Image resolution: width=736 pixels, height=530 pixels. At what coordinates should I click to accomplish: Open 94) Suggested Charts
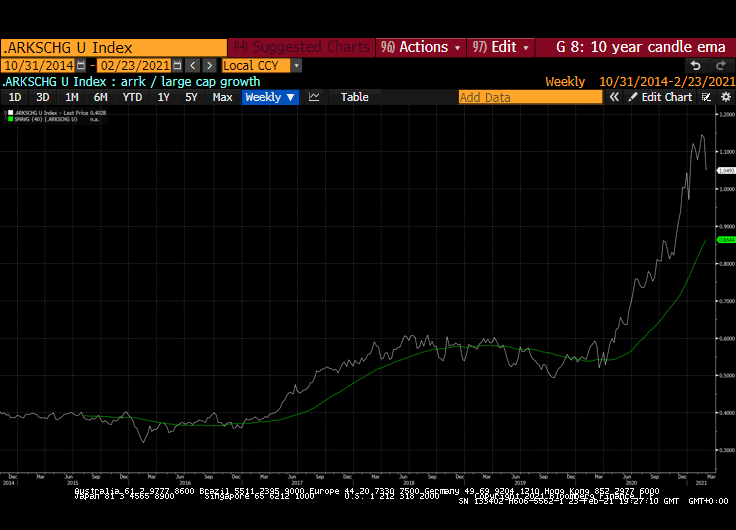pyautogui.click(x=302, y=47)
